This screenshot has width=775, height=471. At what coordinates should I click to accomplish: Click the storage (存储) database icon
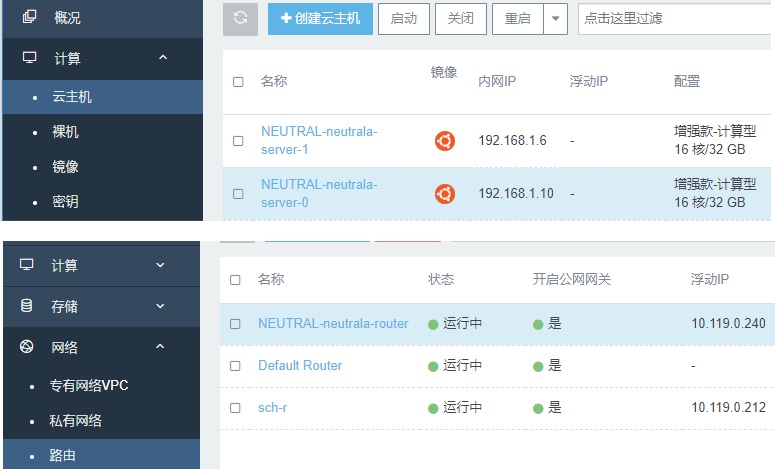[x=27, y=306]
